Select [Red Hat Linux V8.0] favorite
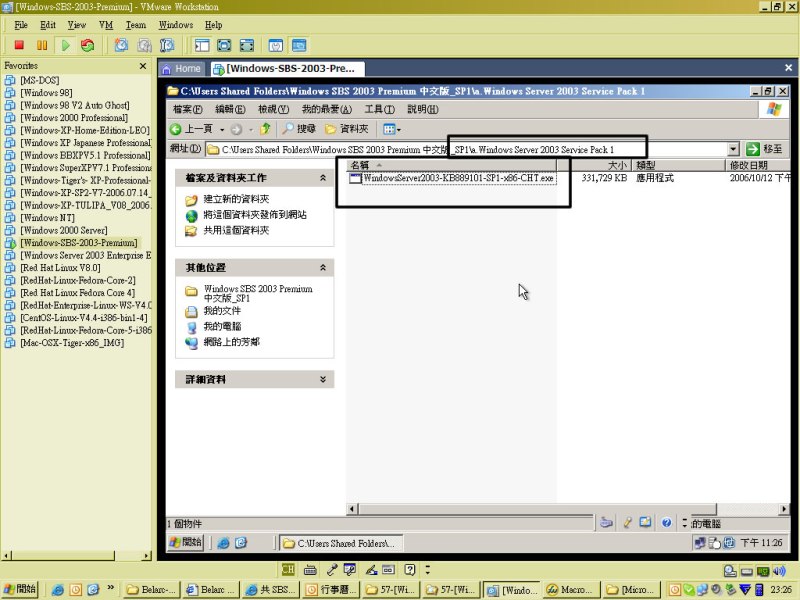This screenshot has width=800, height=600. 60,268
